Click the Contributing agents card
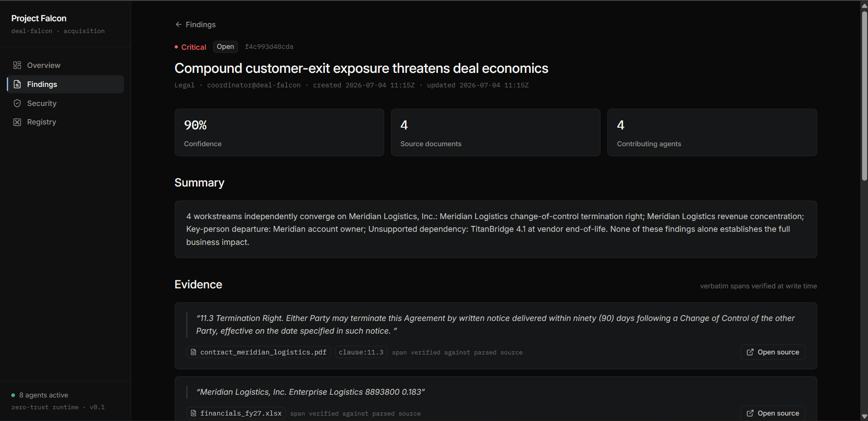Image resolution: width=868 pixels, height=421 pixels. coord(712,132)
